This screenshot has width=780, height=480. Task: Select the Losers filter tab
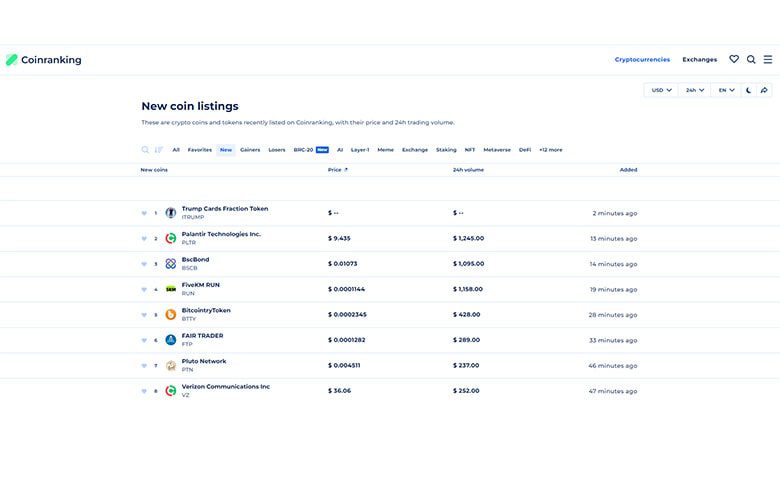tap(277, 150)
